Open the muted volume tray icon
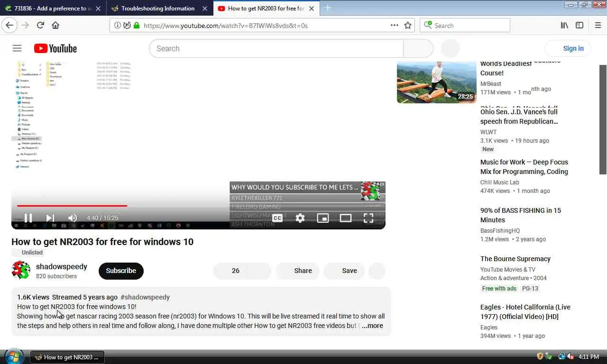This screenshot has height=364, width=607. pos(570,356)
